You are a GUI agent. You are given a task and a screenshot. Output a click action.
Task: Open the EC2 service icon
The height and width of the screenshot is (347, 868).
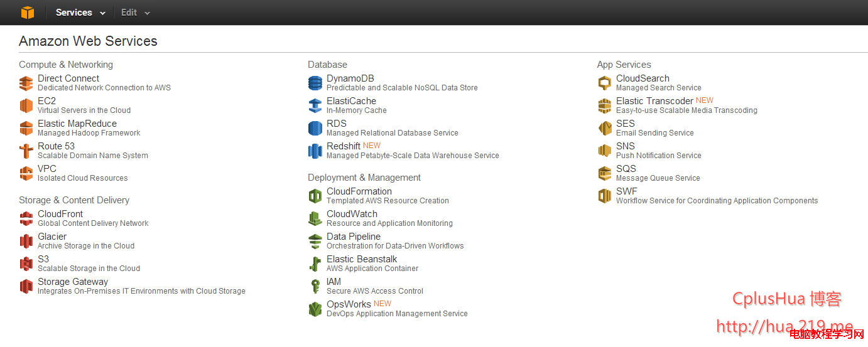pos(26,105)
